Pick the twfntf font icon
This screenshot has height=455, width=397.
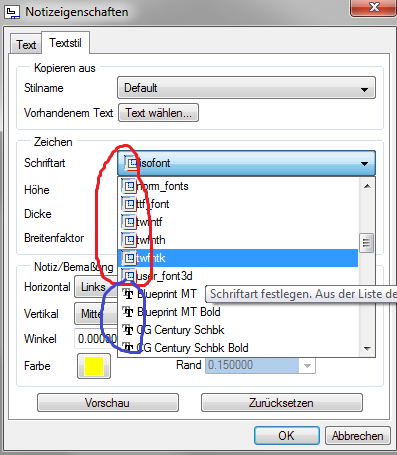pyautogui.click(x=129, y=222)
